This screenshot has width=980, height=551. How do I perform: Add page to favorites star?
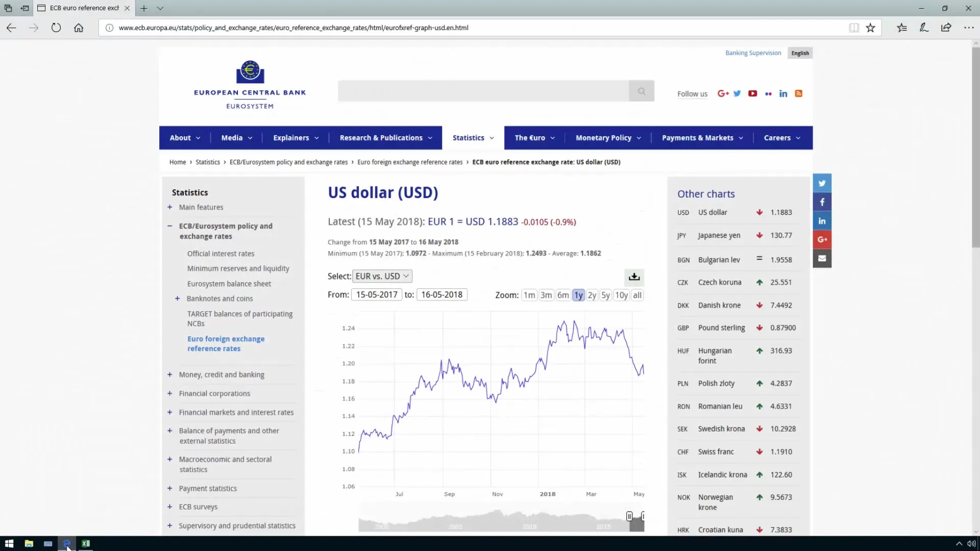tap(870, 28)
